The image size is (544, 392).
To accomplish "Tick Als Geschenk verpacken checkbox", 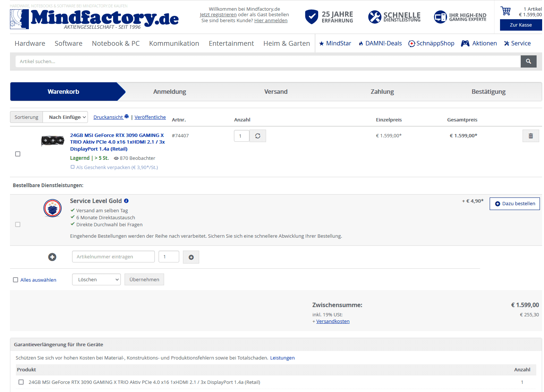I will pyautogui.click(x=72, y=167).
